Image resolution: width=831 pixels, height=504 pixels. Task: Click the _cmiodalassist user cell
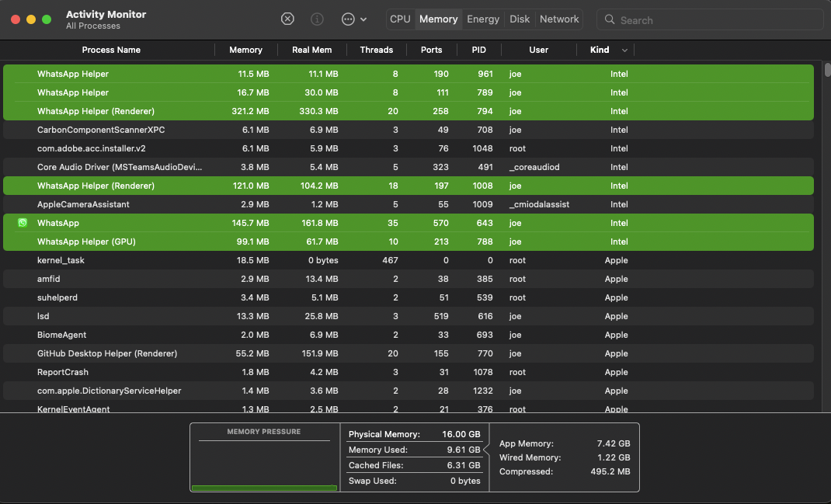point(539,204)
